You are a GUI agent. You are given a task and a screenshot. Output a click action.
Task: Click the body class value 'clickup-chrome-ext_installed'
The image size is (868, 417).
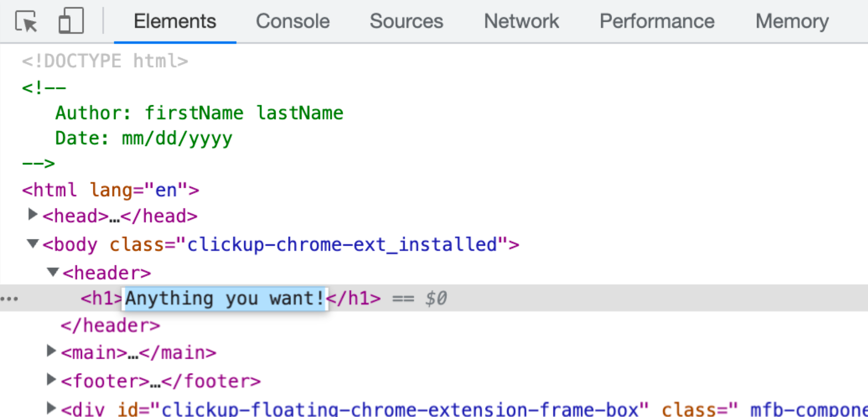pos(342,244)
